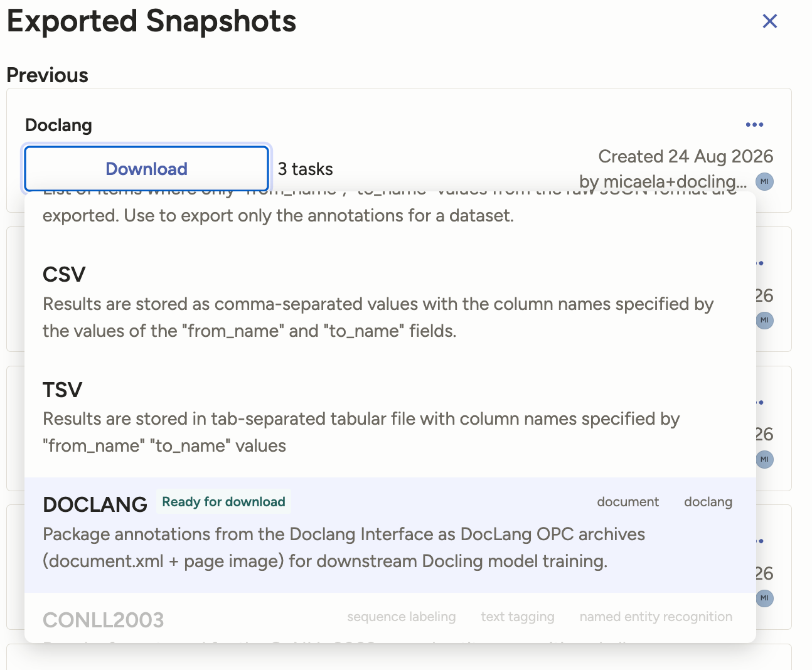
Task: Click the second snapshot's MI avatar
Action: click(764, 321)
